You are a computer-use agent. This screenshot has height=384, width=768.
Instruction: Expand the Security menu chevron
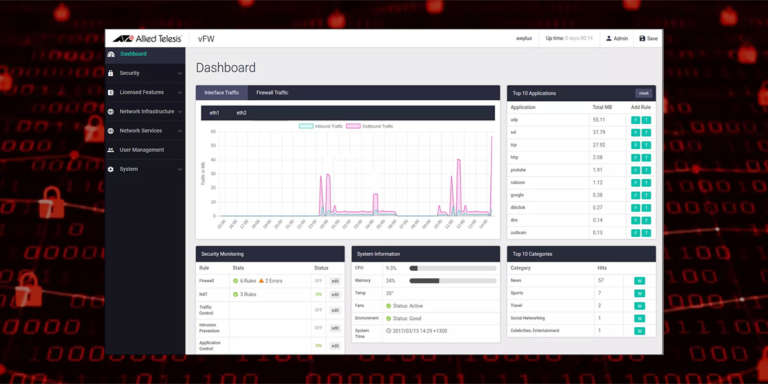(x=180, y=73)
